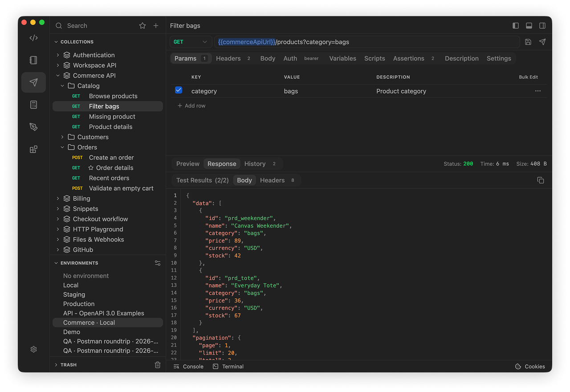Open the blocks/extensions icon in left rail
The image size is (570, 392).
coord(33,149)
